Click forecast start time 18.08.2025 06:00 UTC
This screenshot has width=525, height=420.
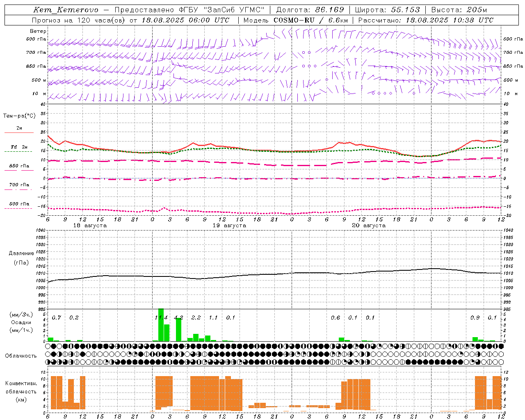(x=185, y=20)
